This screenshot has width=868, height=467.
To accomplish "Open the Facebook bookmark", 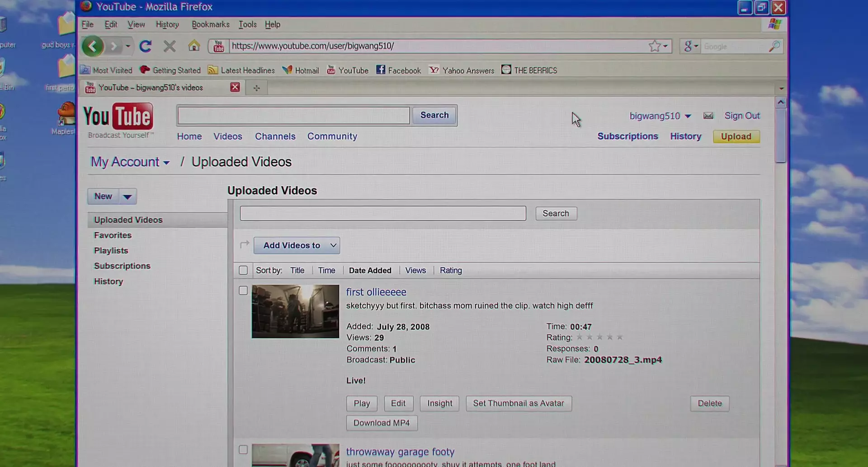I will point(399,70).
